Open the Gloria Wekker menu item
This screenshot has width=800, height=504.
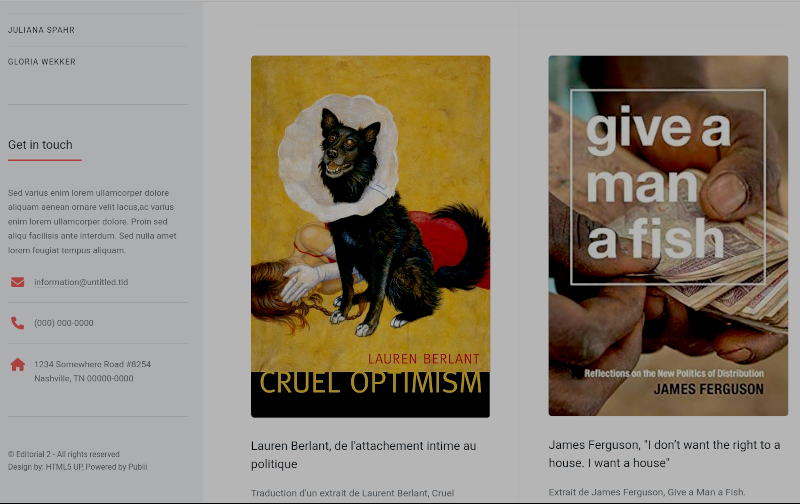(42, 62)
